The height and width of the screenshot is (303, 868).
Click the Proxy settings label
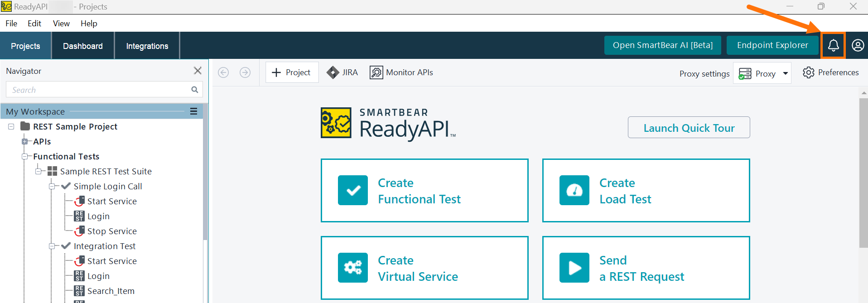click(x=704, y=73)
